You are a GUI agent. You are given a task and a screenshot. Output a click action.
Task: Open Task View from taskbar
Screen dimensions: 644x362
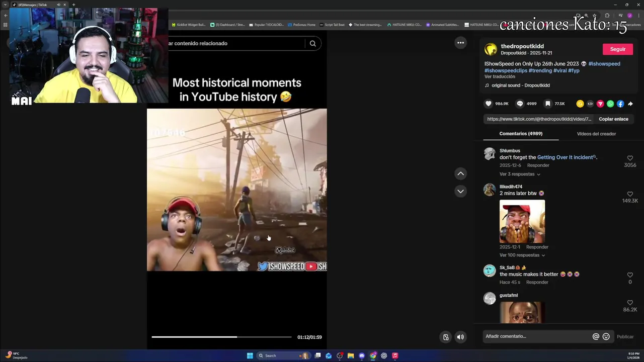click(x=317, y=355)
